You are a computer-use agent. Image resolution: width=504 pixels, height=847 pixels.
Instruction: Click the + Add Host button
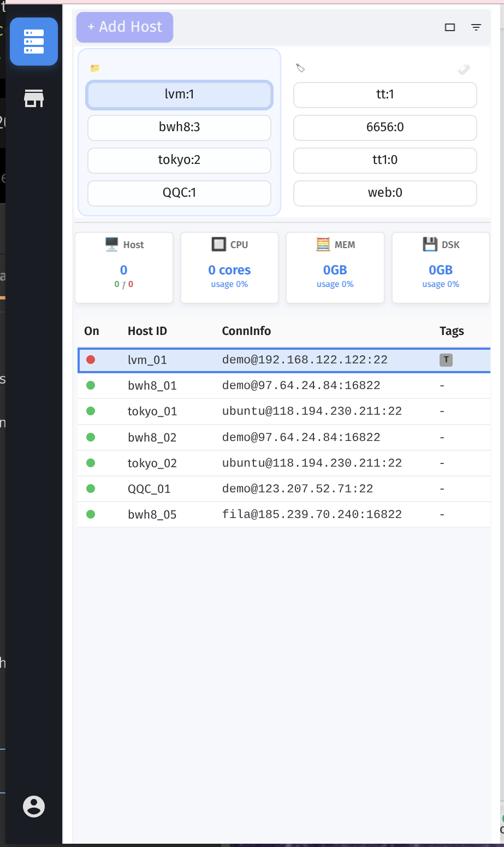click(x=124, y=27)
